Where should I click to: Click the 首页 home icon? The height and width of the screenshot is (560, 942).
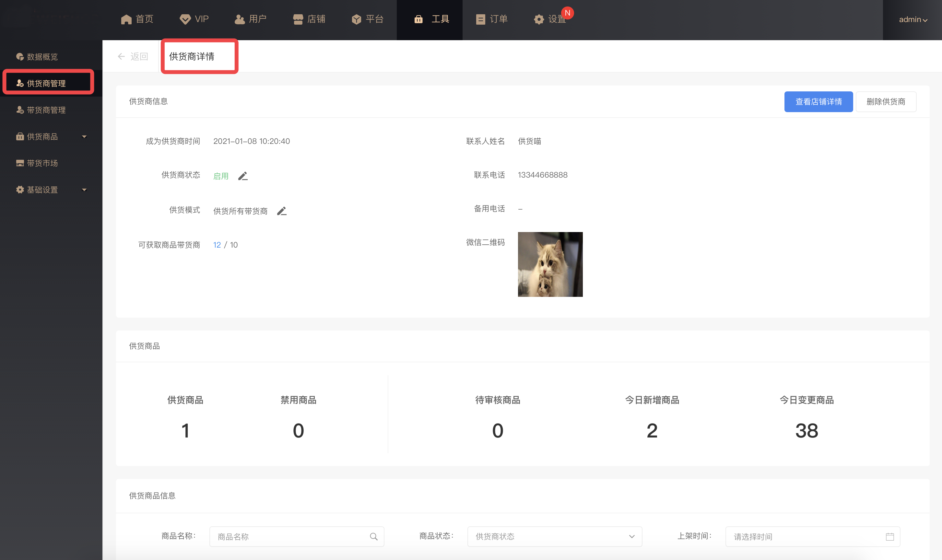tap(126, 19)
